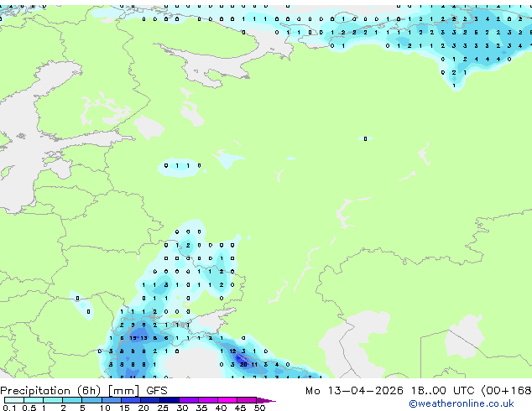532x411 pixels.
Task: Pick the lightest 0.1–0.5 mm legend swatch
Action: (x=14, y=400)
